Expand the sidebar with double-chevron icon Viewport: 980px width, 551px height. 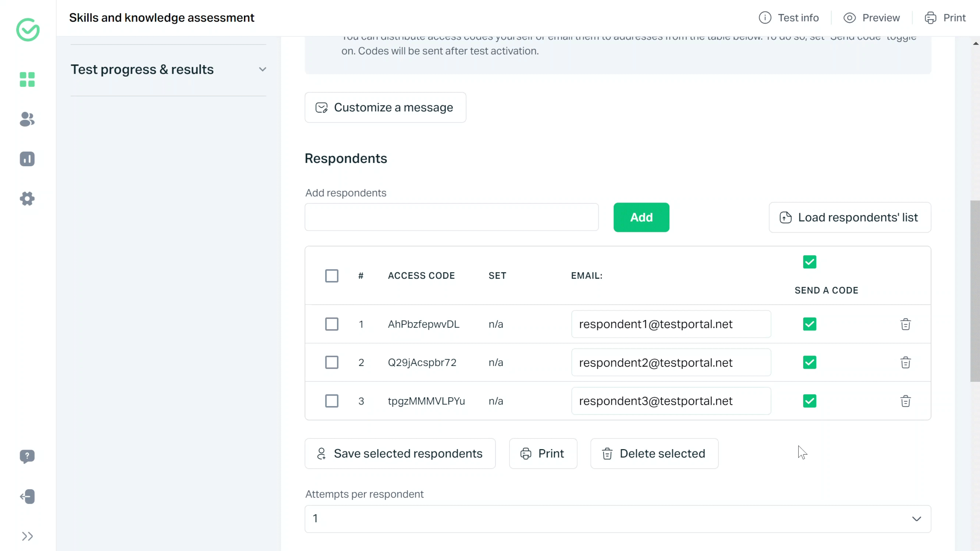27,536
